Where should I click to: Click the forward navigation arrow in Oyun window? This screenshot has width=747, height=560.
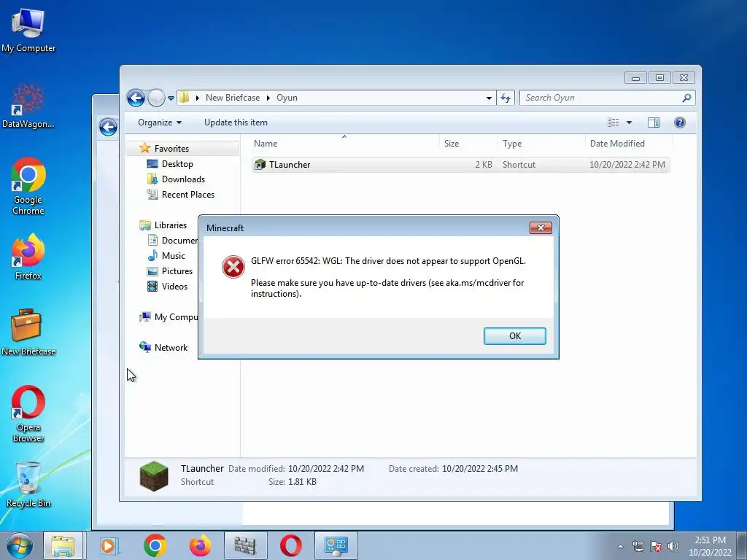(156, 98)
